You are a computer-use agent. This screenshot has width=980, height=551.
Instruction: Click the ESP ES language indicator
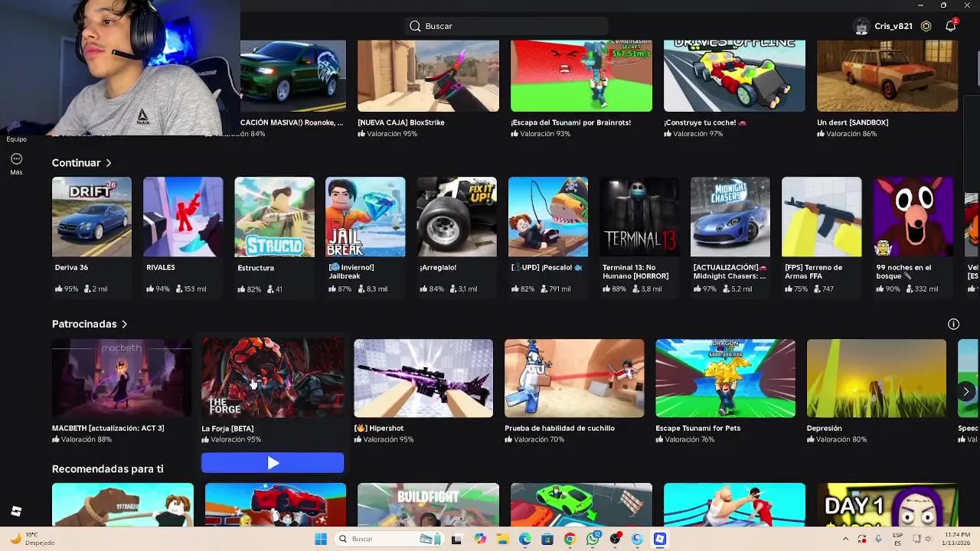(x=897, y=539)
